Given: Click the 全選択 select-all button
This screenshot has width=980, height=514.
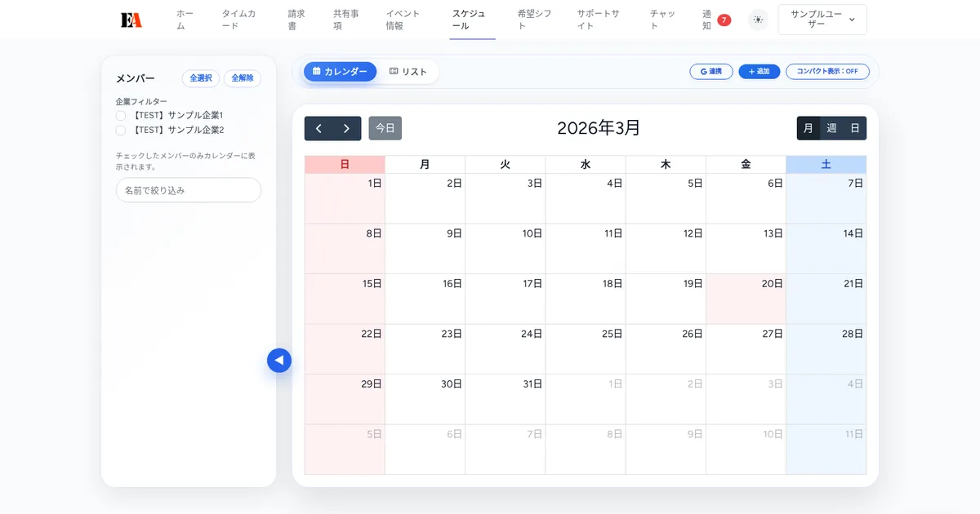Looking at the screenshot, I should click(200, 78).
